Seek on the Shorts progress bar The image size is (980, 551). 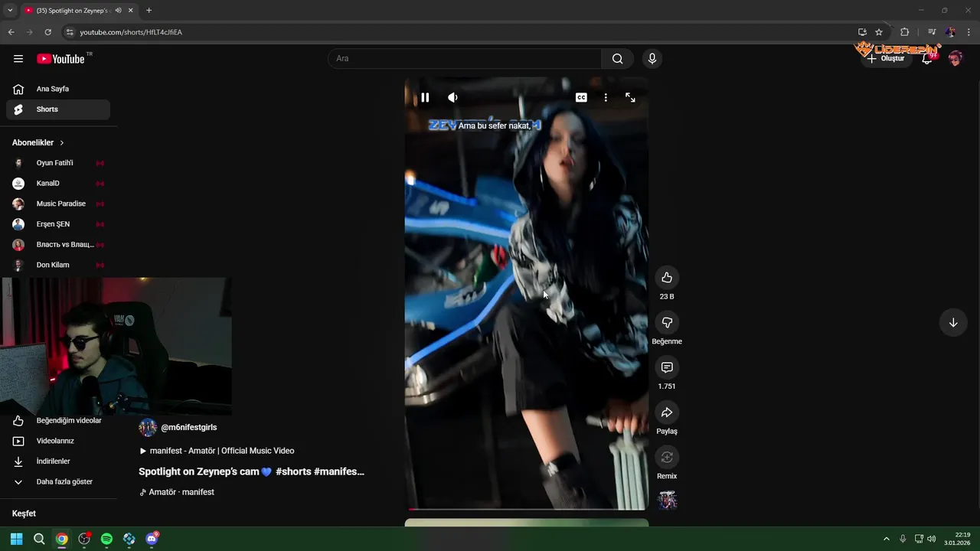coord(527,508)
